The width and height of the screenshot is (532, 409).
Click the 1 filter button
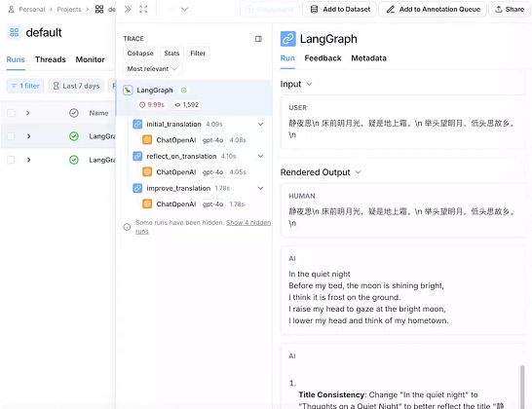click(25, 86)
